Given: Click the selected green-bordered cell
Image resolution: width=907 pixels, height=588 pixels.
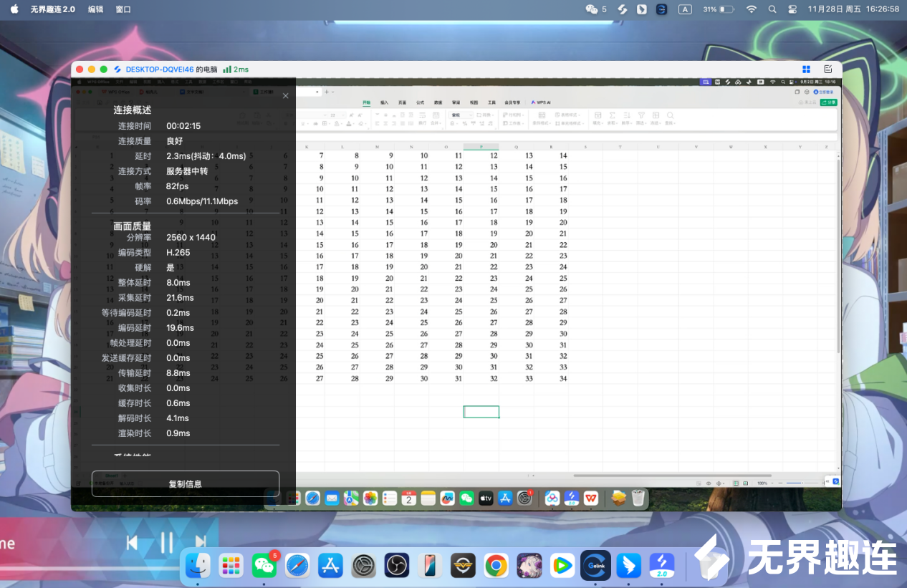Looking at the screenshot, I should (x=481, y=412).
